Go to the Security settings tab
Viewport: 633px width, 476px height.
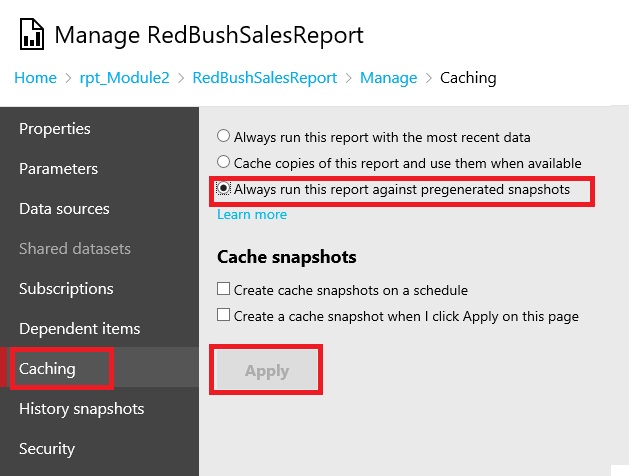point(47,449)
